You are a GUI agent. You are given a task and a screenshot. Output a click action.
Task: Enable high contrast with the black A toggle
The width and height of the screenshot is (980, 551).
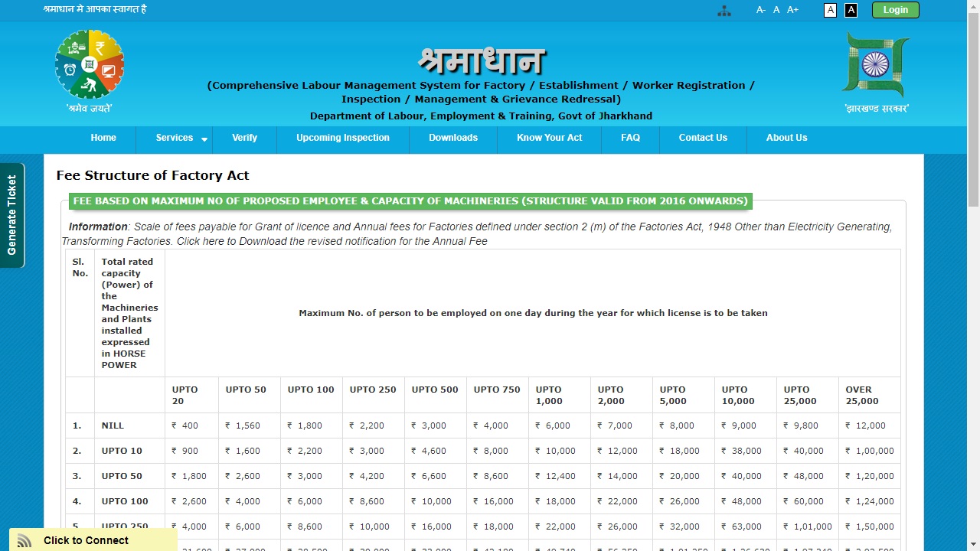(851, 9)
